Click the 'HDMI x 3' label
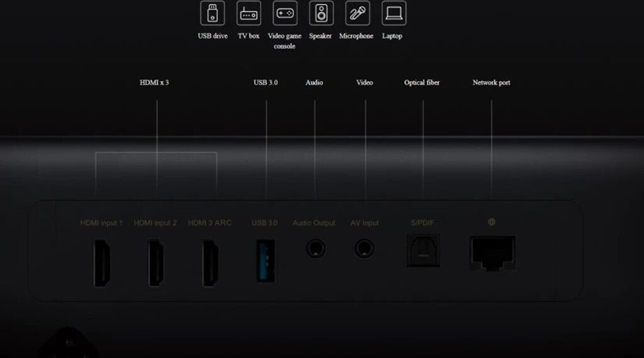 pyautogui.click(x=154, y=82)
